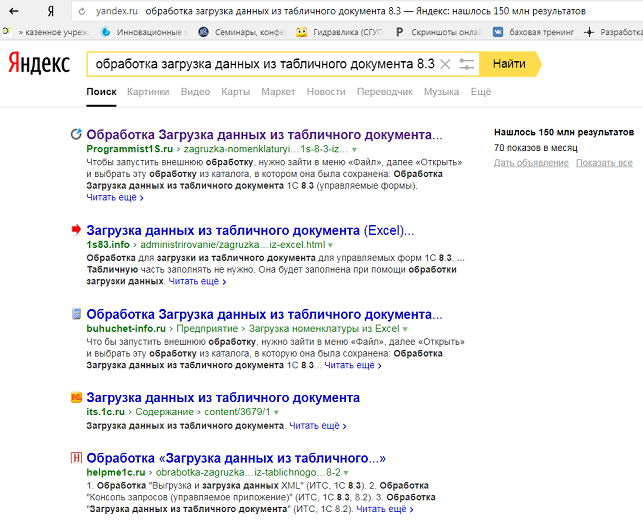Click the Дать объявление link
This screenshot has width=643, height=527.
tap(531, 163)
